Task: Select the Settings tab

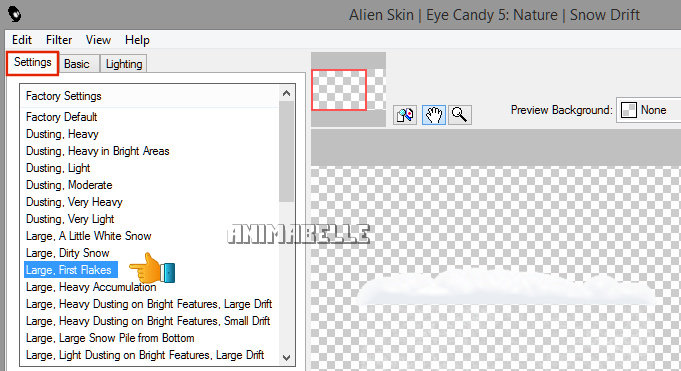Action: [x=33, y=63]
